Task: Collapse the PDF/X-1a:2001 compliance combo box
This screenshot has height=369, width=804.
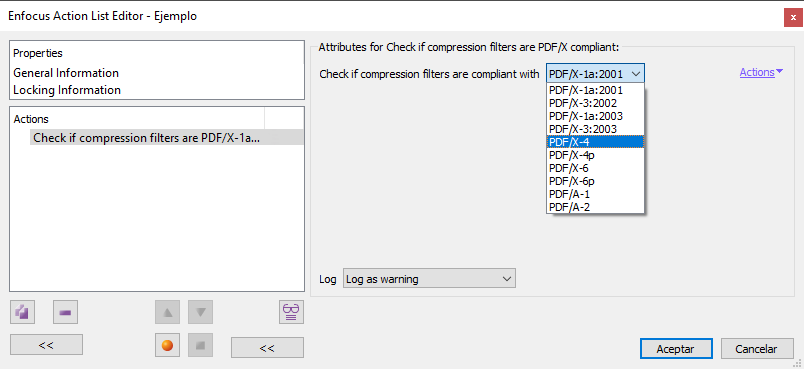Action: coord(595,73)
